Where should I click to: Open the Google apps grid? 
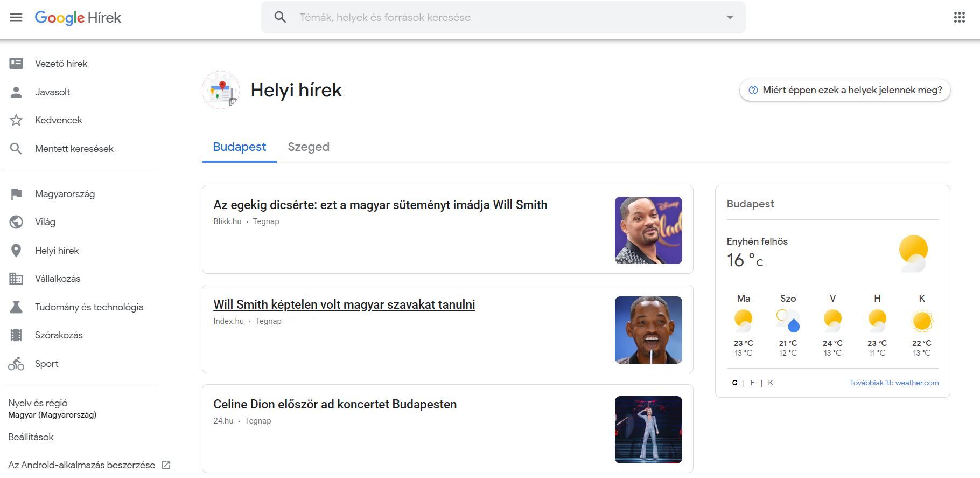coord(959,17)
